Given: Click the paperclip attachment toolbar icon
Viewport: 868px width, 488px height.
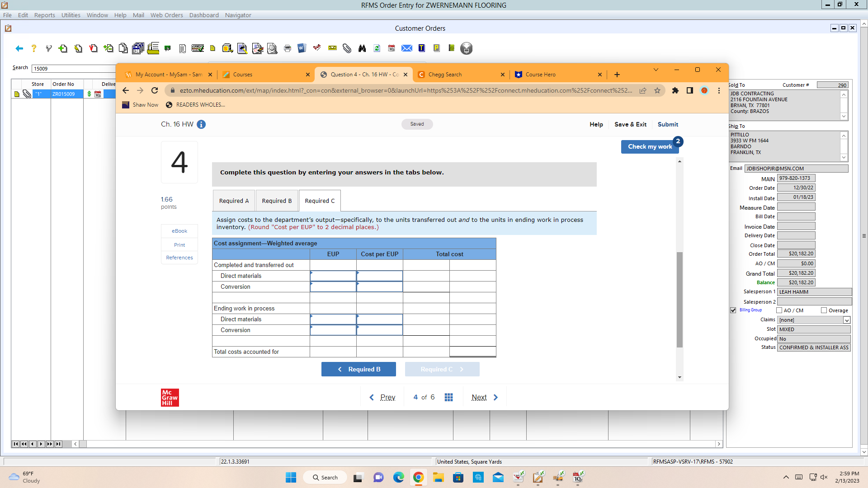Looking at the screenshot, I should 347,48.
